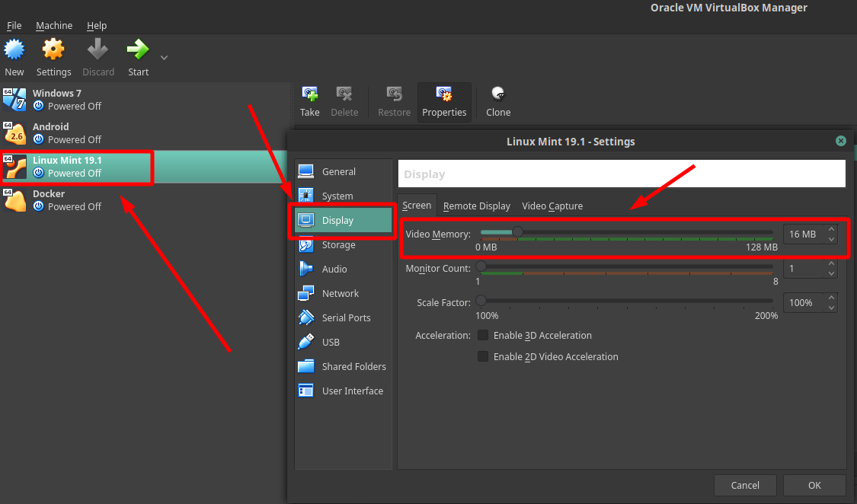The image size is (857, 504).
Task: Decrease Monitor Count with down arrow
Action: (x=831, y=273)
